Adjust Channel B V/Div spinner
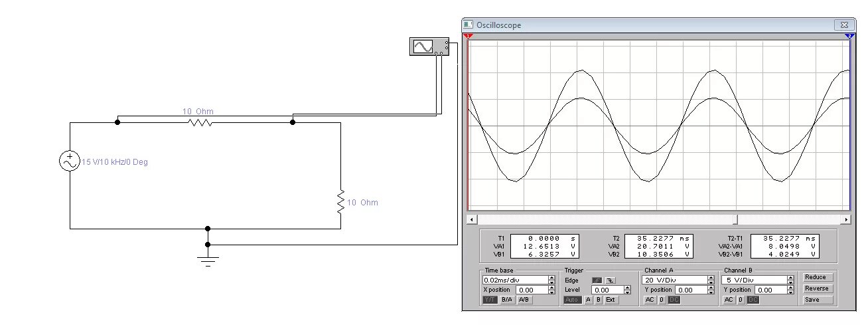 [791, 280]
